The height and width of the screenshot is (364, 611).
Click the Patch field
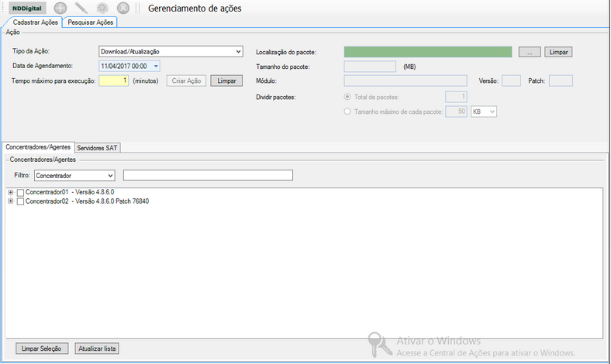click(x=561, y=81)
